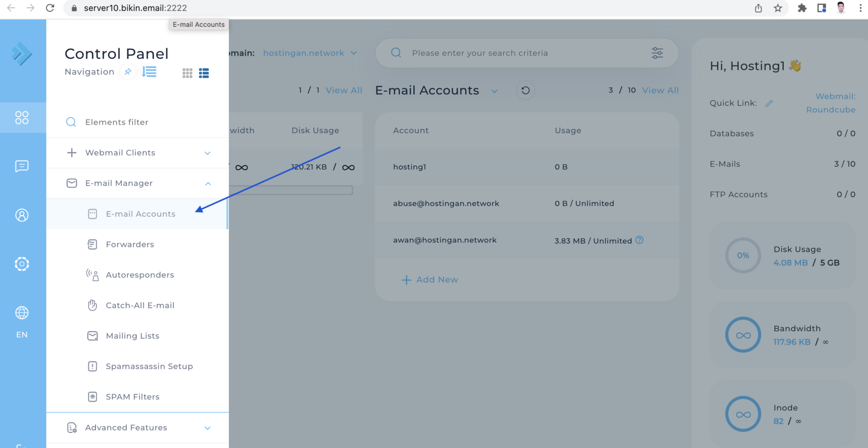Viewport: 868px width, 448px height.
Task: Open the E-mail Accounts widget dropdown
Action: [494, 91]
